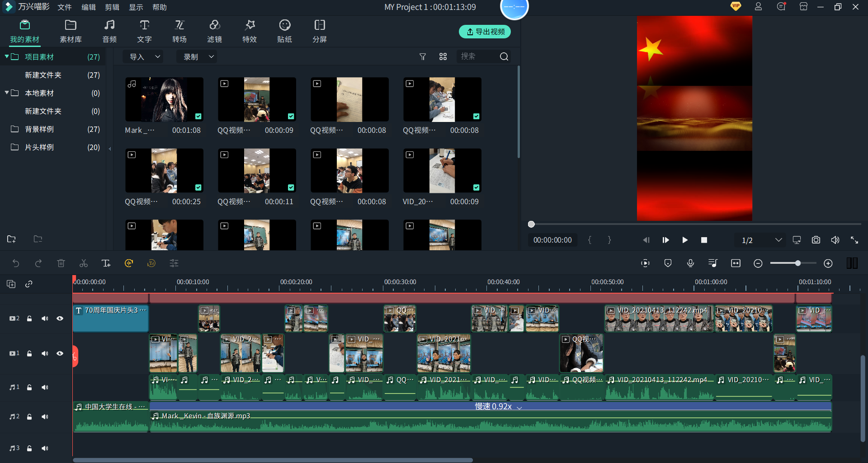Click the undo arrow in the timeline toolbar

pos(16,263)
